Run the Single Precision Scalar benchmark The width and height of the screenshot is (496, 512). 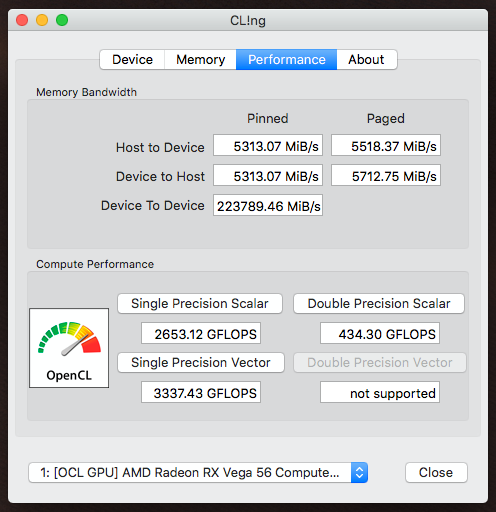200,303
